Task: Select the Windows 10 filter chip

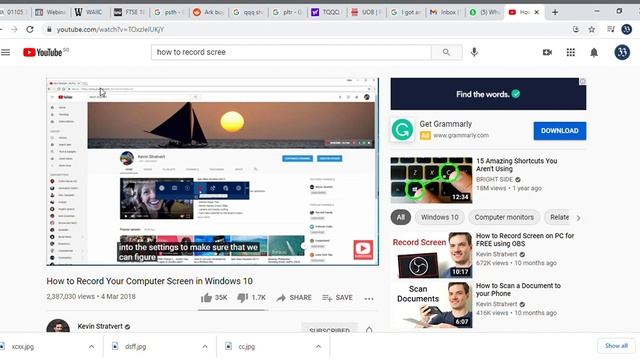Action: [440, 217]
